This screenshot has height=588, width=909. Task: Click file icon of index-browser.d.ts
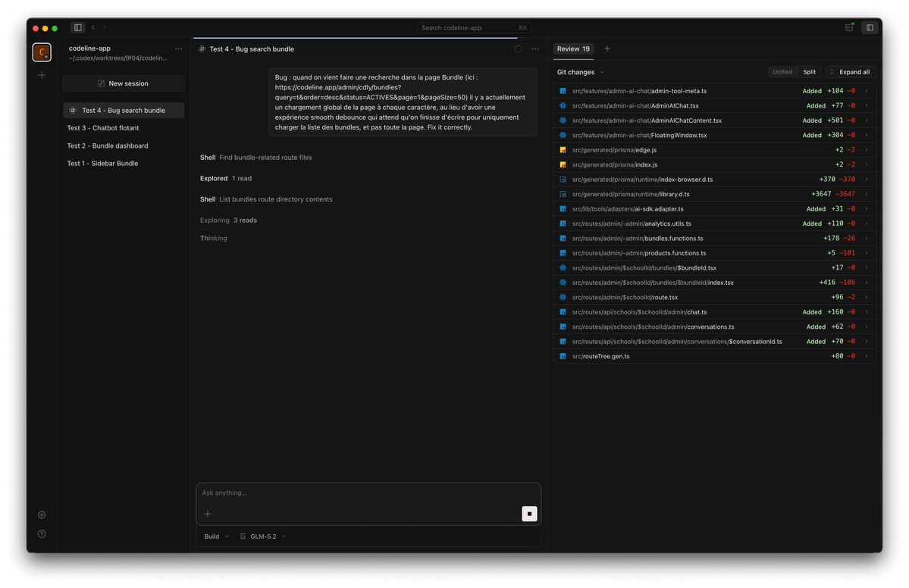point(563,180)
